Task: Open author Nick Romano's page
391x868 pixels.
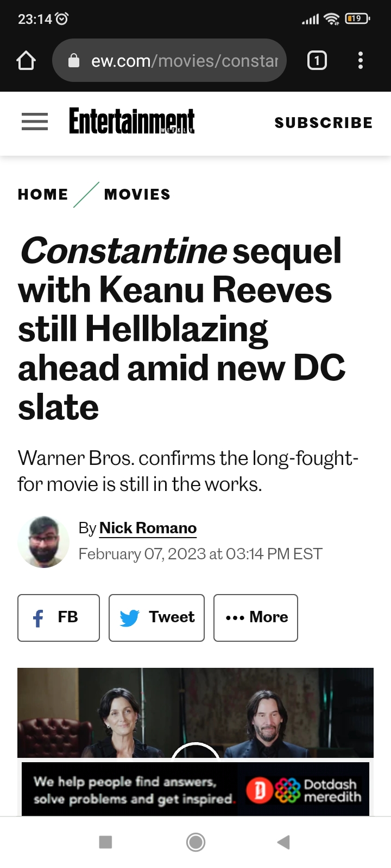Action: tap(148, 528)
